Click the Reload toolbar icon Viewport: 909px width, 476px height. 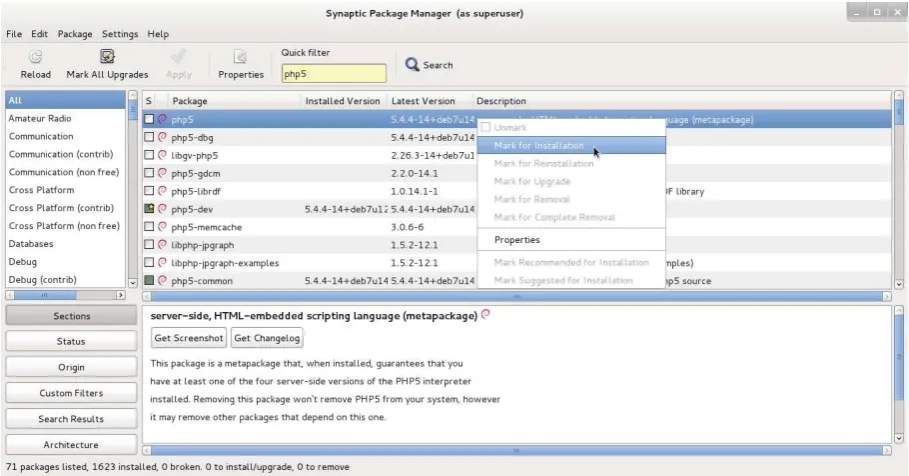click(35, 57)
